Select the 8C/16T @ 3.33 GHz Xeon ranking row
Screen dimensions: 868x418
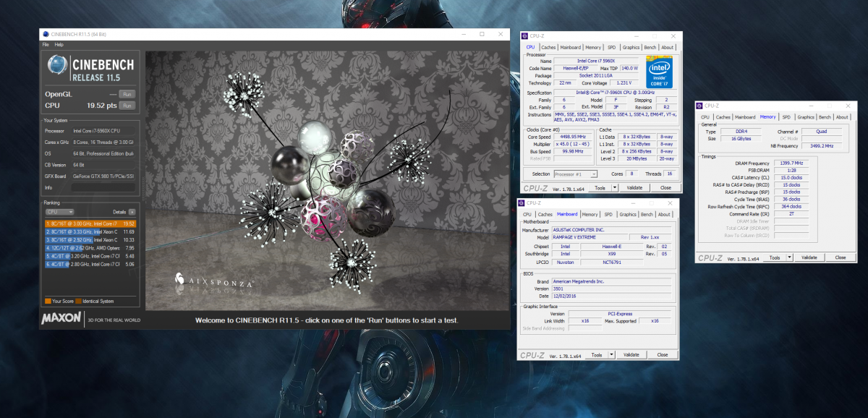click(90, 231)
